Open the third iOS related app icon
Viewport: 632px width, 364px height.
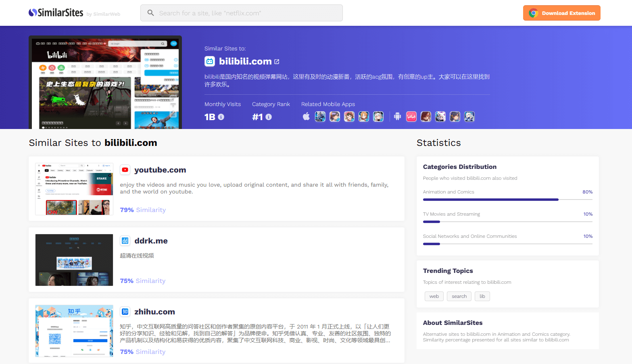coord(349,116)
